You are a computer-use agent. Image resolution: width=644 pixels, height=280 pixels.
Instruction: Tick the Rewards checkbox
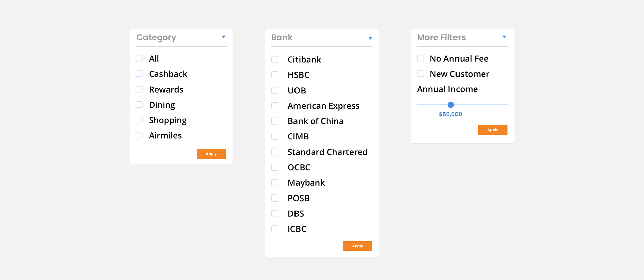click(x=139, y=89)
